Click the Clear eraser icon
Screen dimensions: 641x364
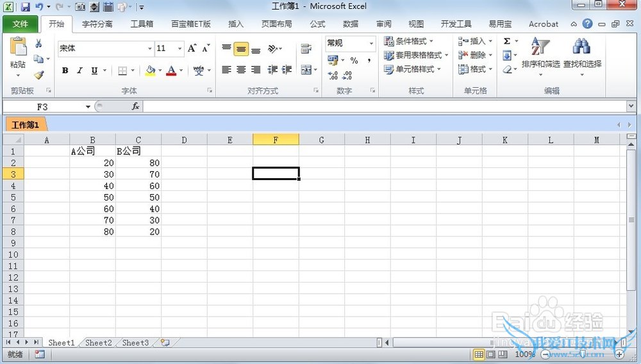507,69
